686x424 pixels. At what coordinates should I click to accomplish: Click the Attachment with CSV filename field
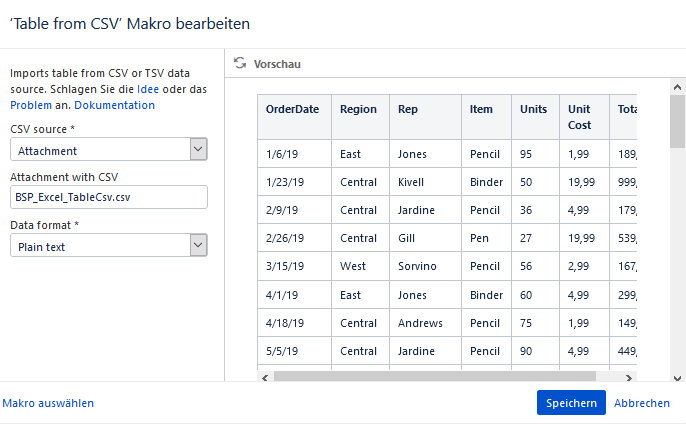tap(108, 197)
